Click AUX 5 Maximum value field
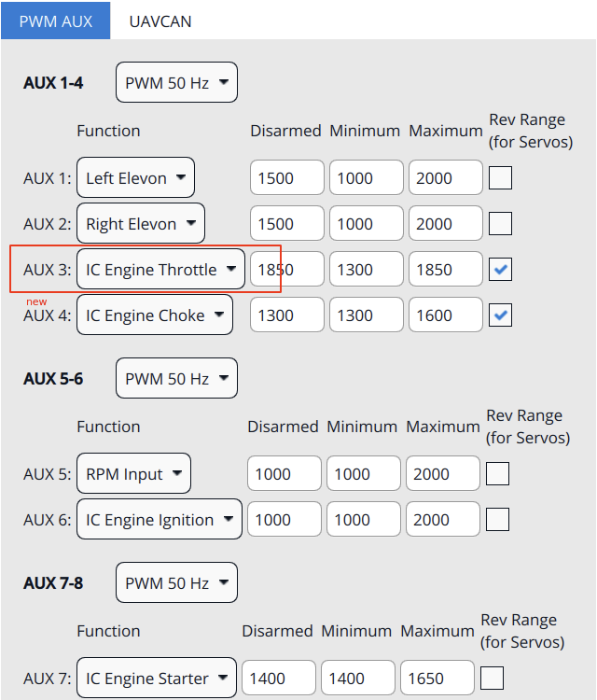 click(442, 474)
